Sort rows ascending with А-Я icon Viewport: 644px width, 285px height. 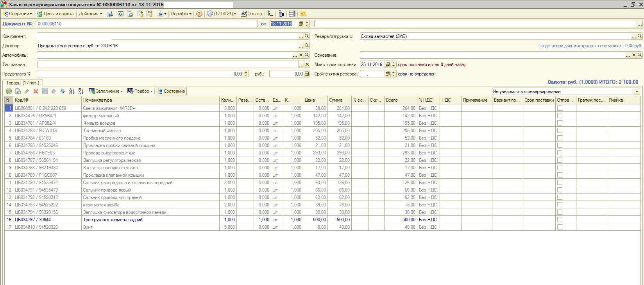(72, 91)
